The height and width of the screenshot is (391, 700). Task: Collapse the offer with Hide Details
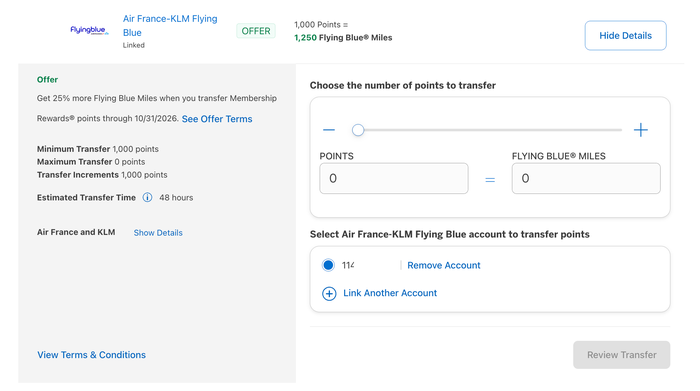click(625, 36)
